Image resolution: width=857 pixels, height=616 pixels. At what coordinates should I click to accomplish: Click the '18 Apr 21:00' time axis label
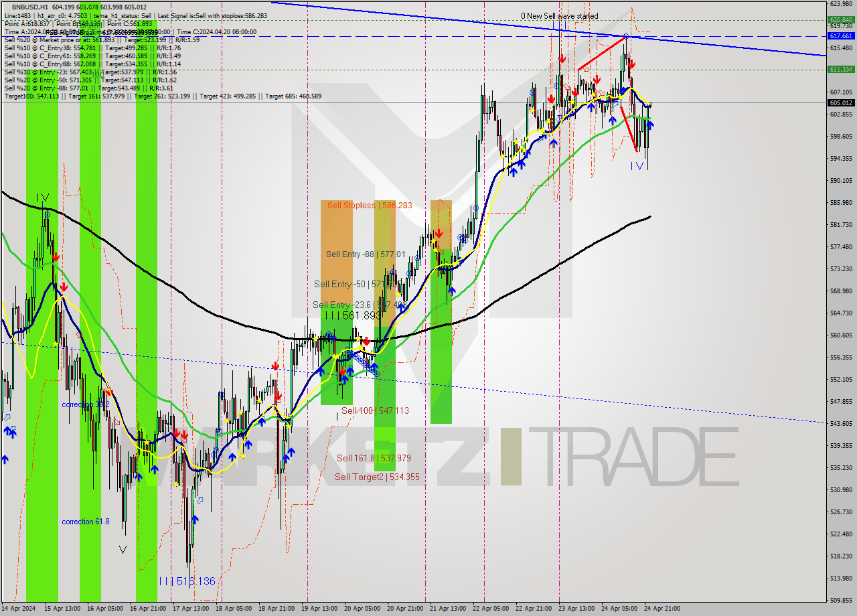coord(277,609)
